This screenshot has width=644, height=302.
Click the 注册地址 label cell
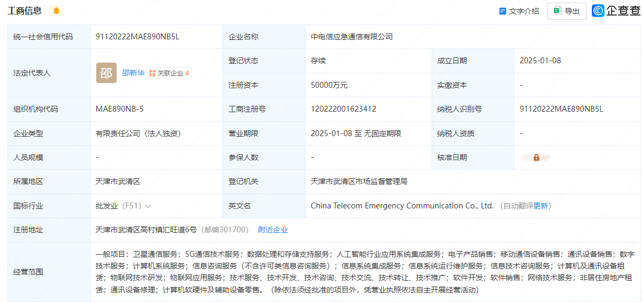click(x=49, y=230)
